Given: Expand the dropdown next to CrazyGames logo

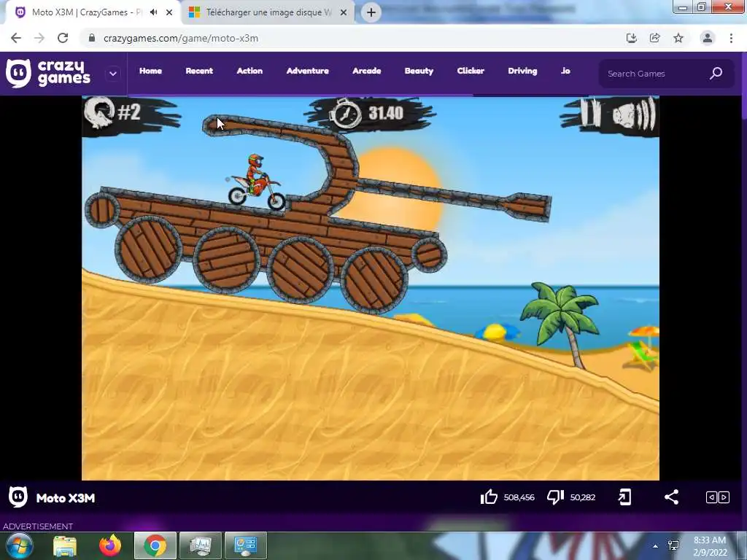Looking at the screenshot, I should pos(113,74).
